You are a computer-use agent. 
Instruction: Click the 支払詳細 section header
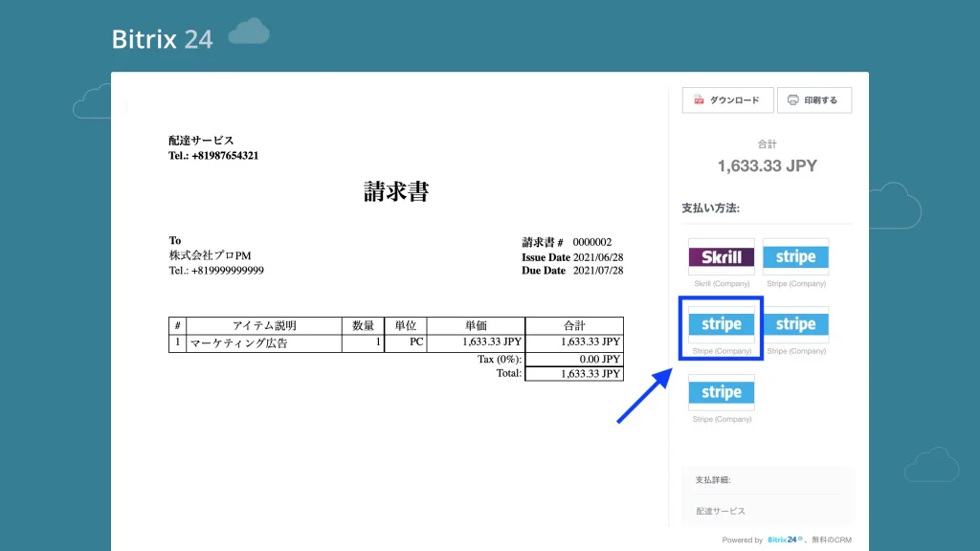[712, 480]
